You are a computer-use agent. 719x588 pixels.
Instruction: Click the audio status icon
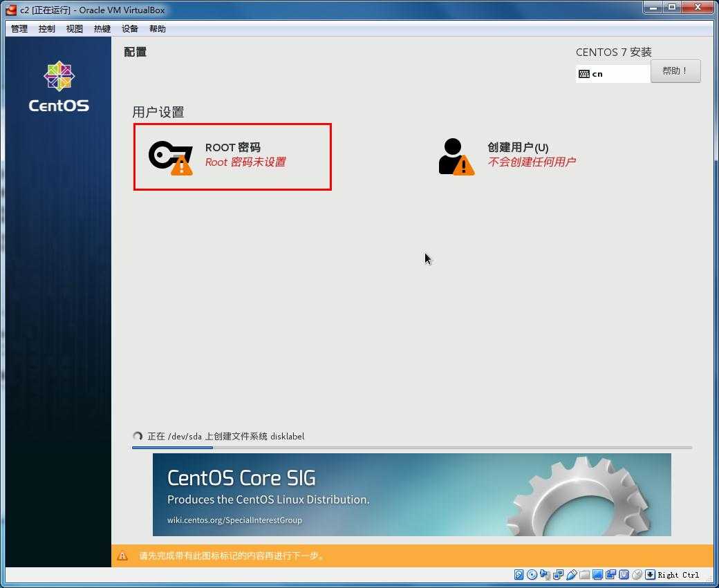tap(545, 575)
